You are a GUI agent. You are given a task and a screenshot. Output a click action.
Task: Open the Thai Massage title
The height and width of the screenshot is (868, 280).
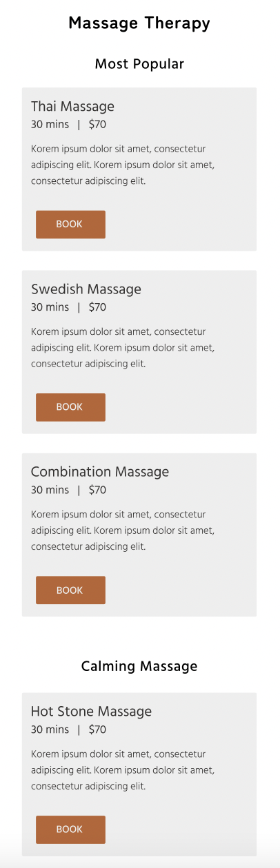click(72, 107)
